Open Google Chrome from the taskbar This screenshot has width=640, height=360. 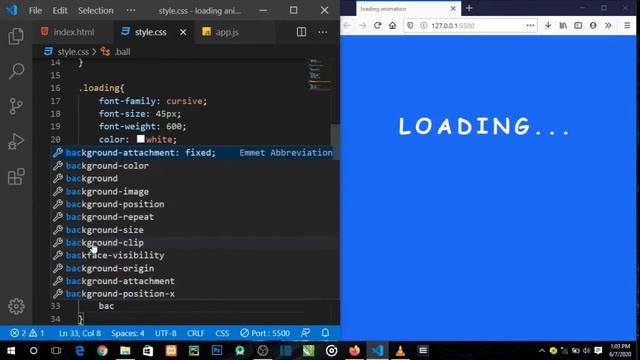(102, 351)
